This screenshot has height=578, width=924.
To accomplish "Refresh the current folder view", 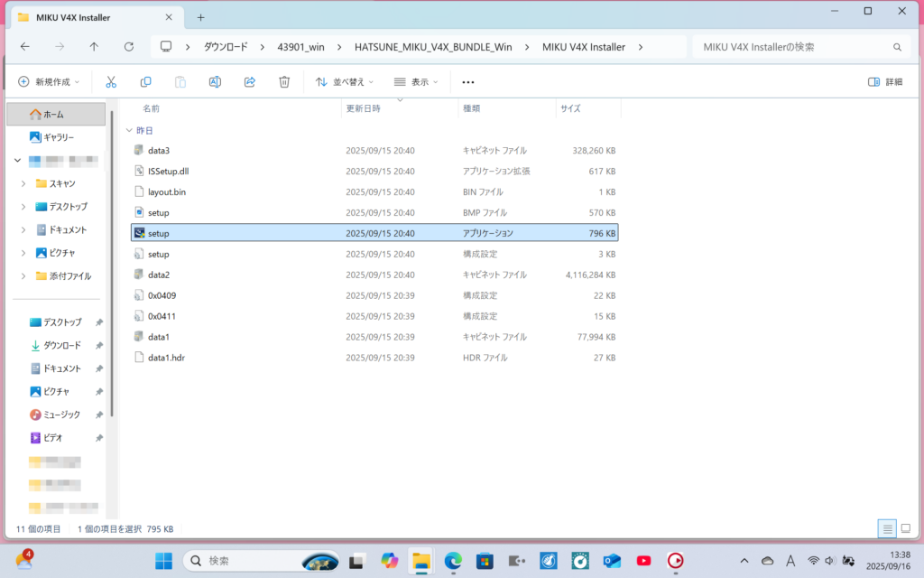I will [129, 47].
